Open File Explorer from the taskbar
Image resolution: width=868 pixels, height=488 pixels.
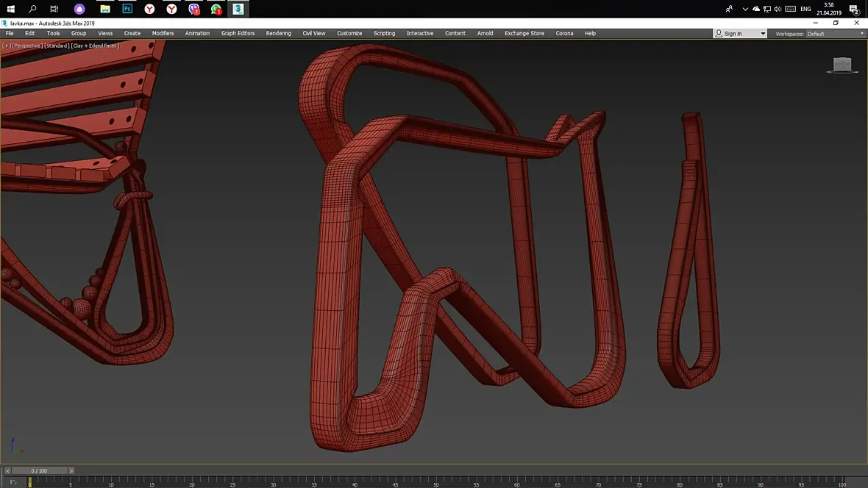coord(105,9)
